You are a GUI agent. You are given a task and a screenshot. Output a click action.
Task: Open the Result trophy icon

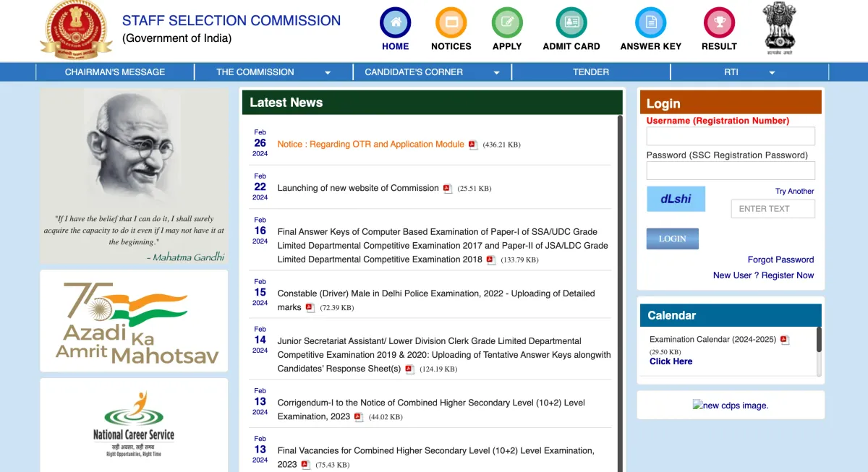point(719,22)
